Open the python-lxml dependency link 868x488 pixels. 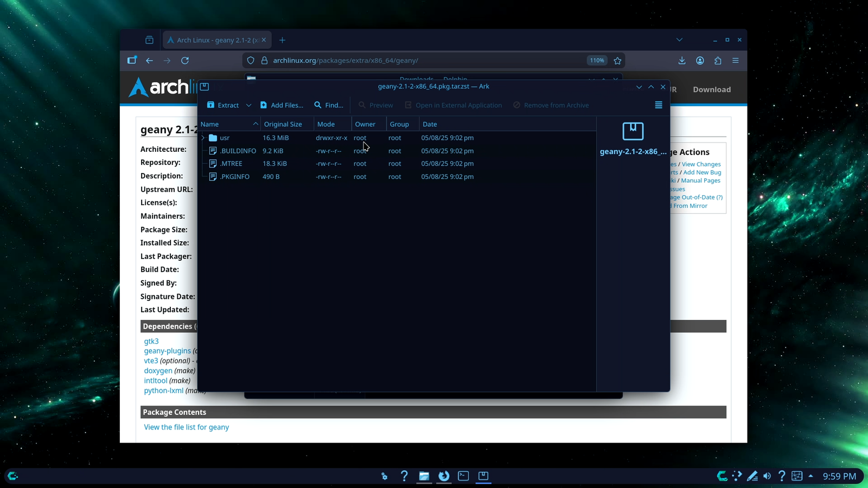pyautogui.click(x=163, y=390)
